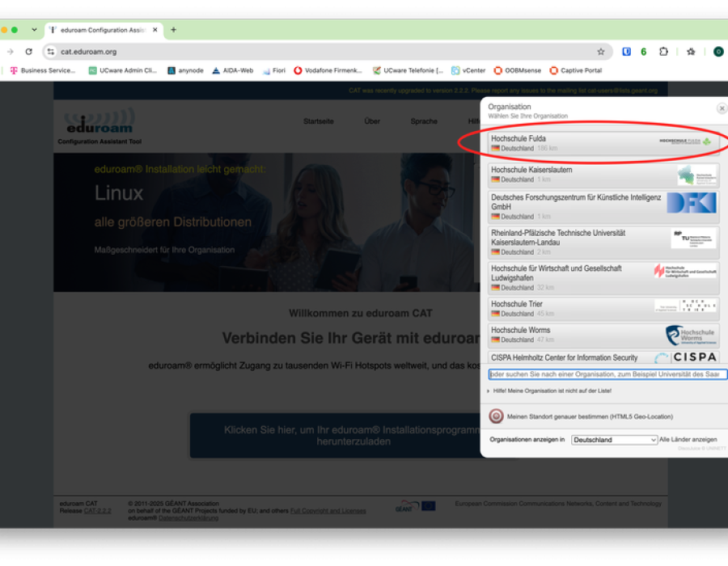Open the anynode bookmark
The image size is (728, 566).
pyautogui.click(x=186, y=70)
